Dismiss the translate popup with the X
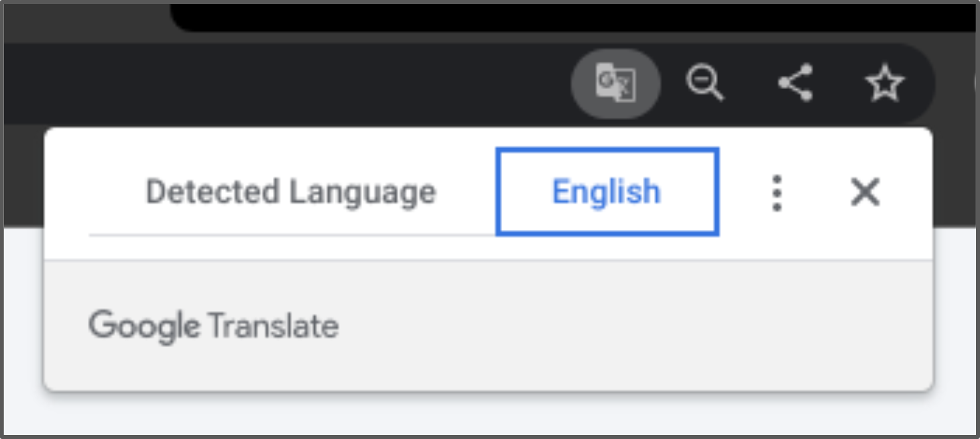The height and width of the screenshot is (439, 980). pyautogui.click(x=865, y=193)
